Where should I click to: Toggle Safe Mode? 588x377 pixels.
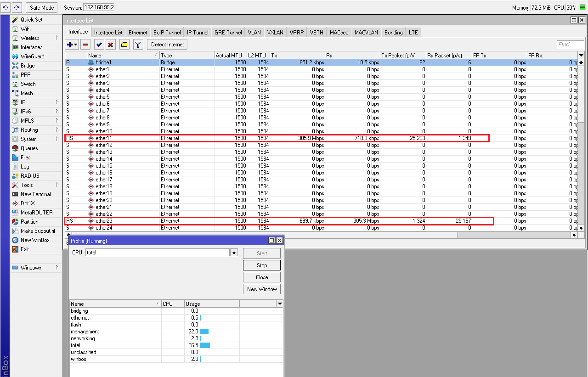pos(41,7)
